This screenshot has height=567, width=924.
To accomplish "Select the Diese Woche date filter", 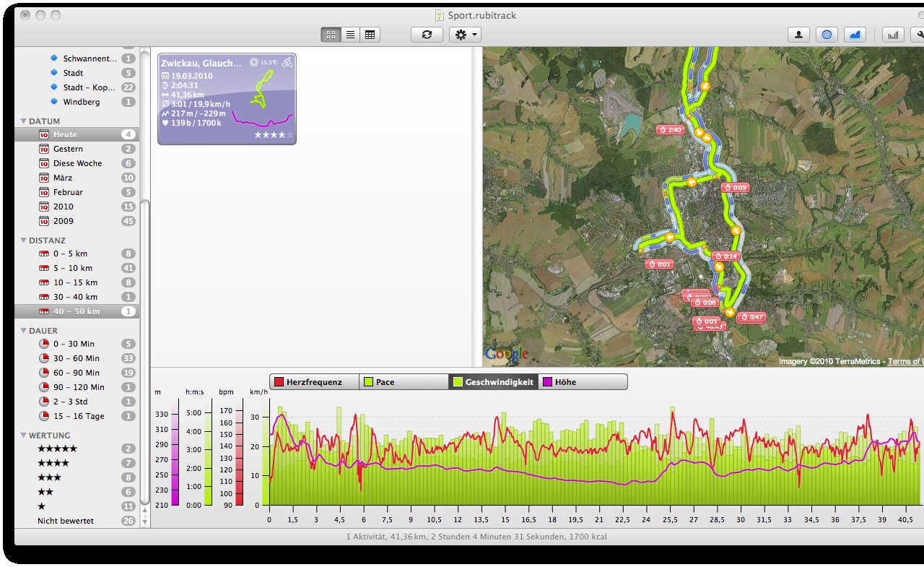I will 77,163.
